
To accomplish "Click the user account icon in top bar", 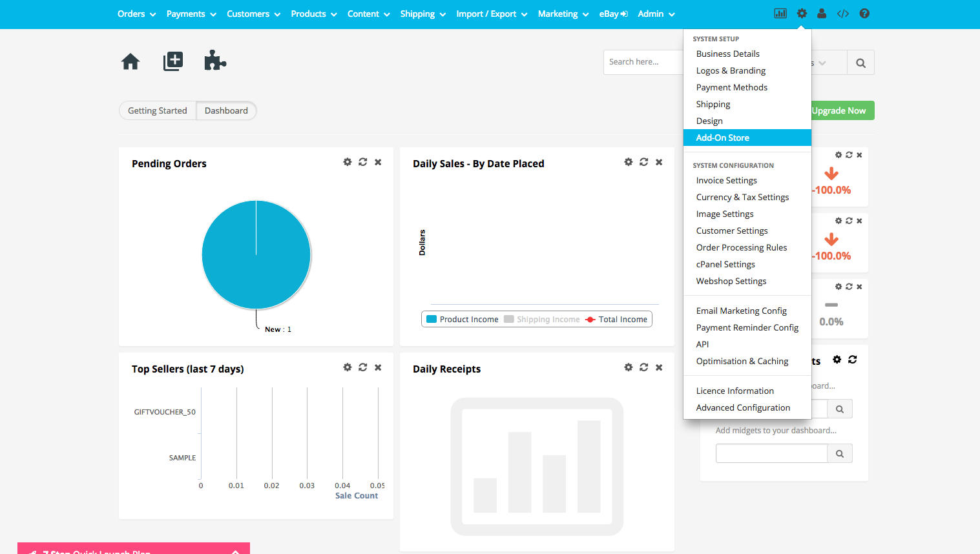I will [822, 14].
